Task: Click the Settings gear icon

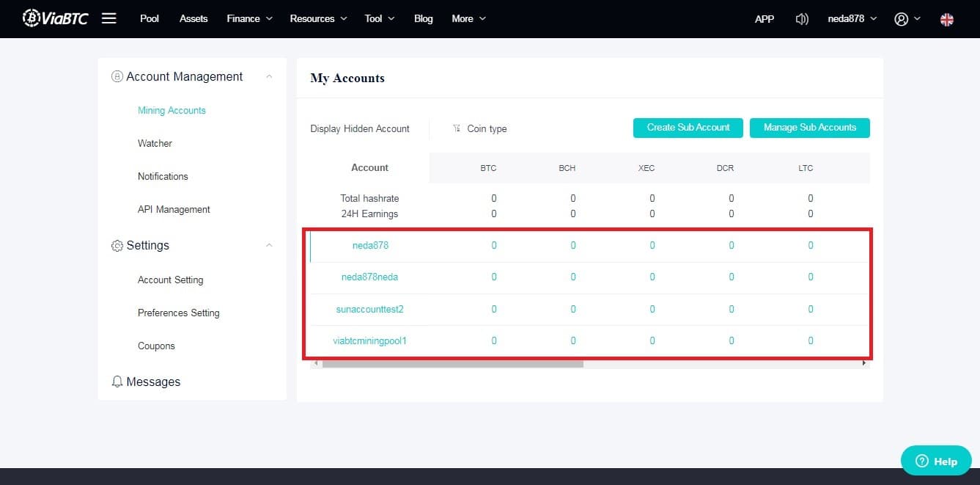Action: tap(117, 246)
